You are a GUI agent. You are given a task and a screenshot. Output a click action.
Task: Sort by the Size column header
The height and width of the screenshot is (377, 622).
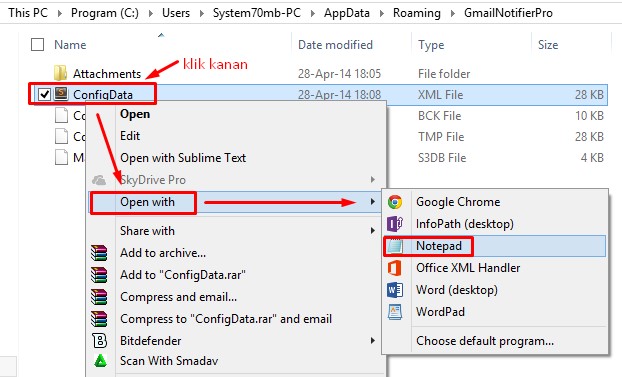tap(548, 45)
